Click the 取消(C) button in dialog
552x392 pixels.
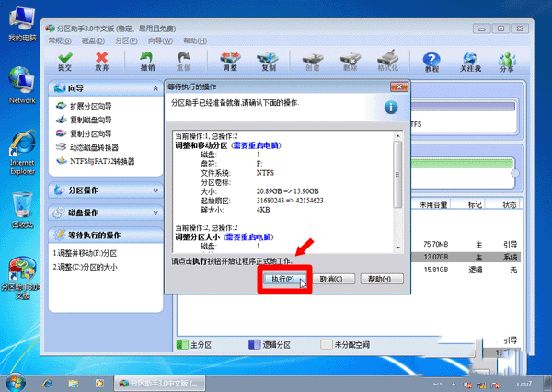pos(333,279)
